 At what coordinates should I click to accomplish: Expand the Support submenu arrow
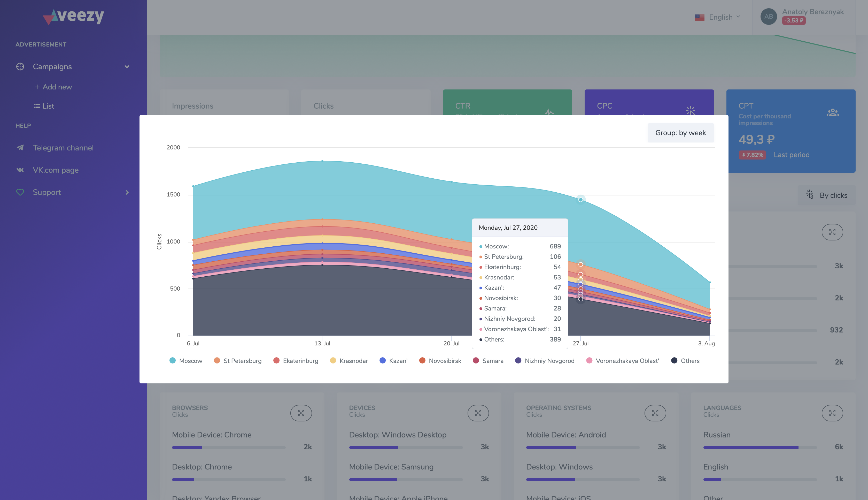(127, 192)
